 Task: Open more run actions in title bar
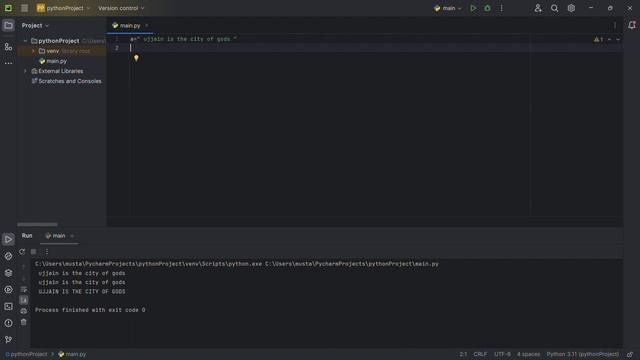point(502,8)
